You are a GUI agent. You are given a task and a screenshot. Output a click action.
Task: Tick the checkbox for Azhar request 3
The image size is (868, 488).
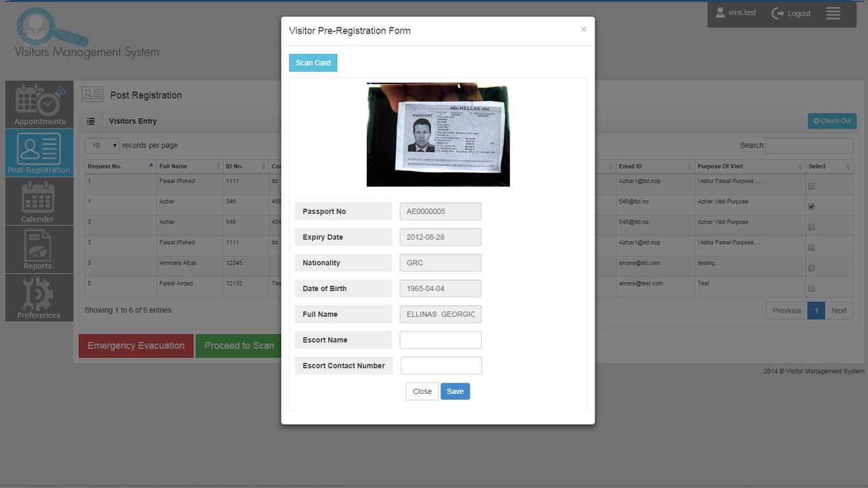[x=811, y=227]
